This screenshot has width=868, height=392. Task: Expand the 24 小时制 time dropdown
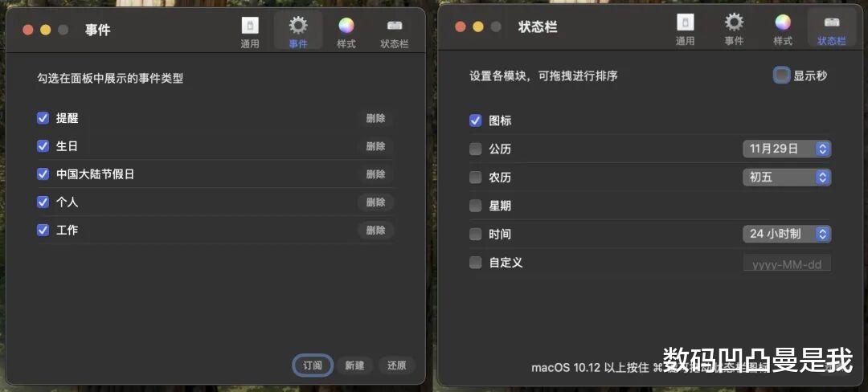(x=787, y=234)
